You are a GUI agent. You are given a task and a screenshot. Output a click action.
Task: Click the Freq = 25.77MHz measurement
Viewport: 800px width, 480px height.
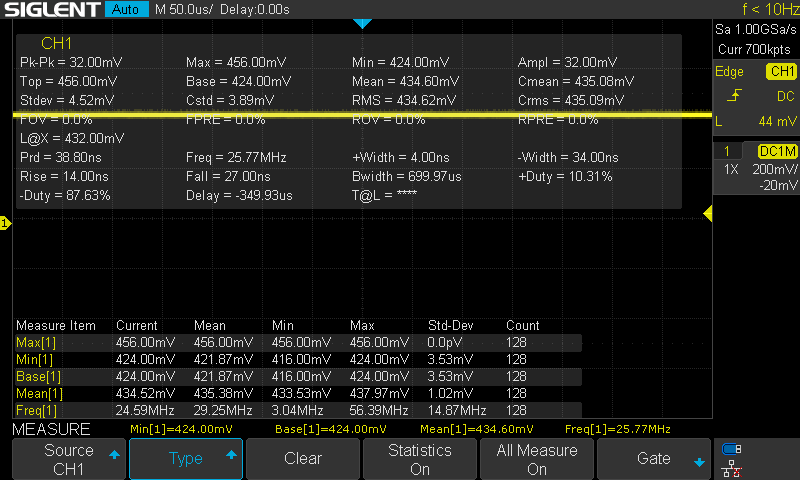(236, 158)
